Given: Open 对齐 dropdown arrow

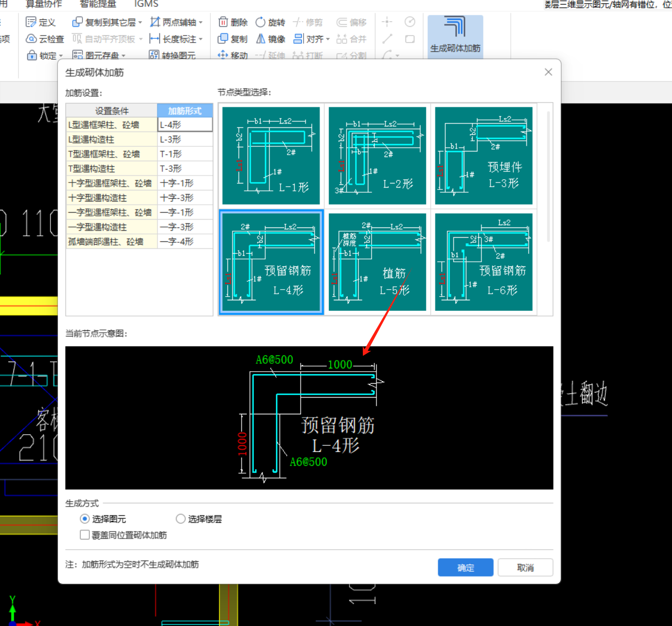Looking at the screenshot, I should click(328, 39).
